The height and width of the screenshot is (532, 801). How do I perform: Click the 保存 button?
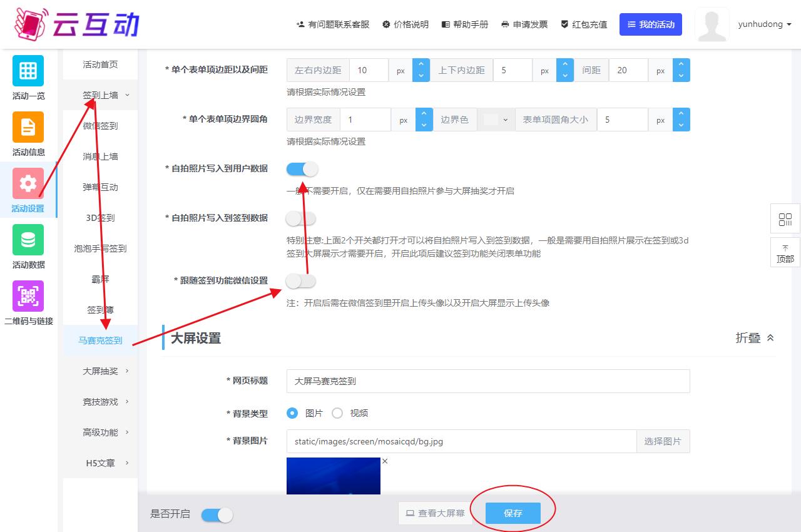pyautogui.click(x=513, y=513)
